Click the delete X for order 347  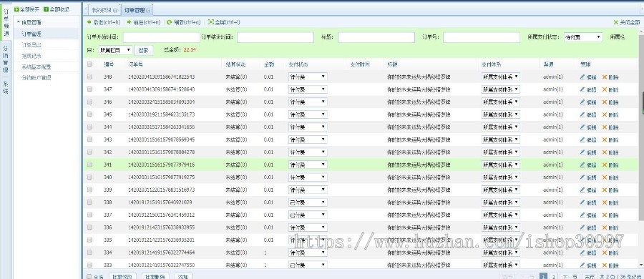604,89
